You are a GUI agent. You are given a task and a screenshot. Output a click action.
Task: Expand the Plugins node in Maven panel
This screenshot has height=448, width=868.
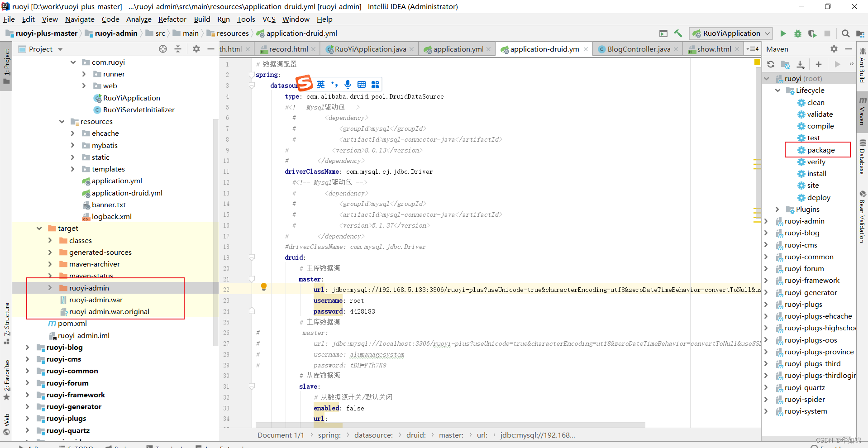777,209
